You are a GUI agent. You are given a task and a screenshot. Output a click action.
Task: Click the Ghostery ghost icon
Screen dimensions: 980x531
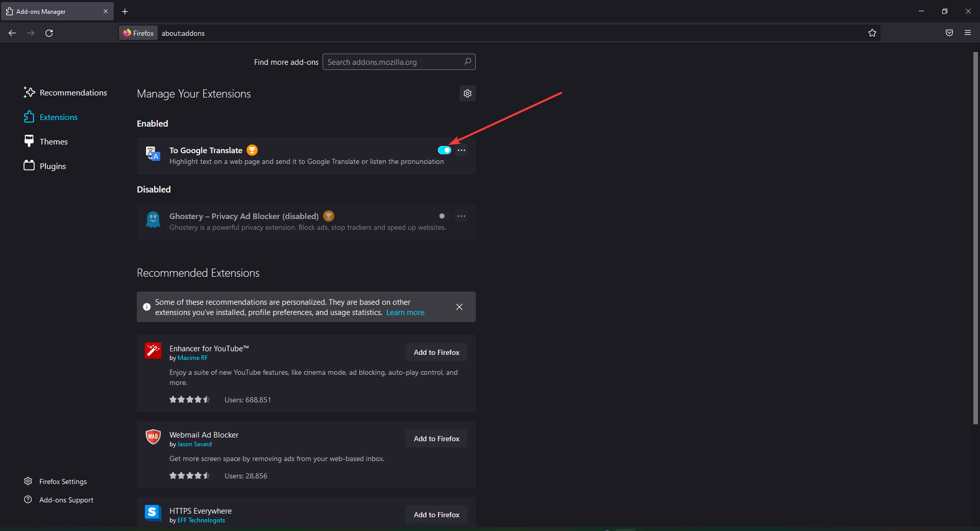[153, 220]
